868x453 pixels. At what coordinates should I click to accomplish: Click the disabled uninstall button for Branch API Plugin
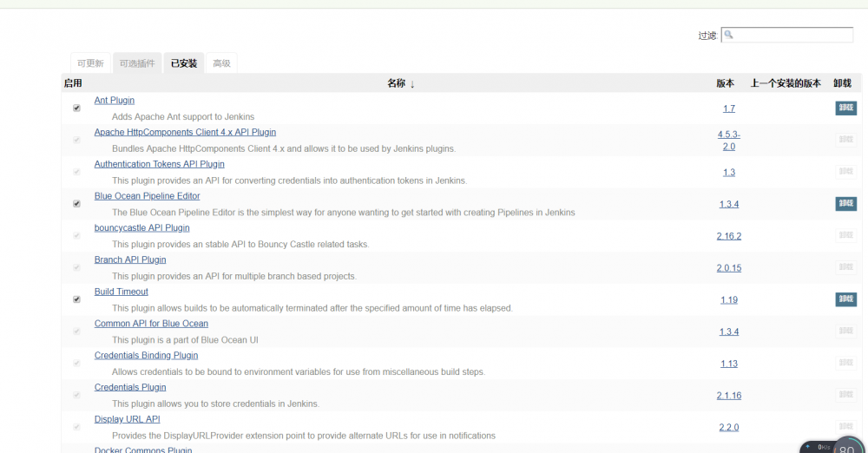(845, 267)
